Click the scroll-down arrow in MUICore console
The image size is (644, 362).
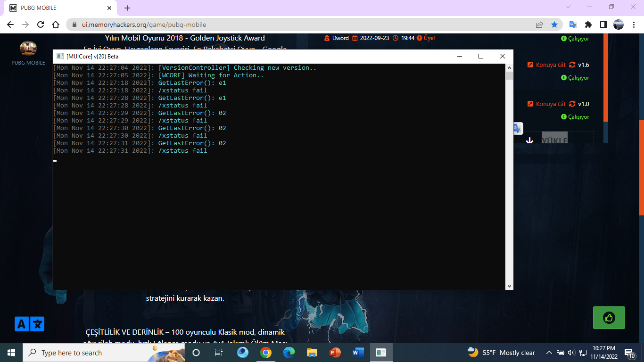pyautogui.click(x=509, y=286)
